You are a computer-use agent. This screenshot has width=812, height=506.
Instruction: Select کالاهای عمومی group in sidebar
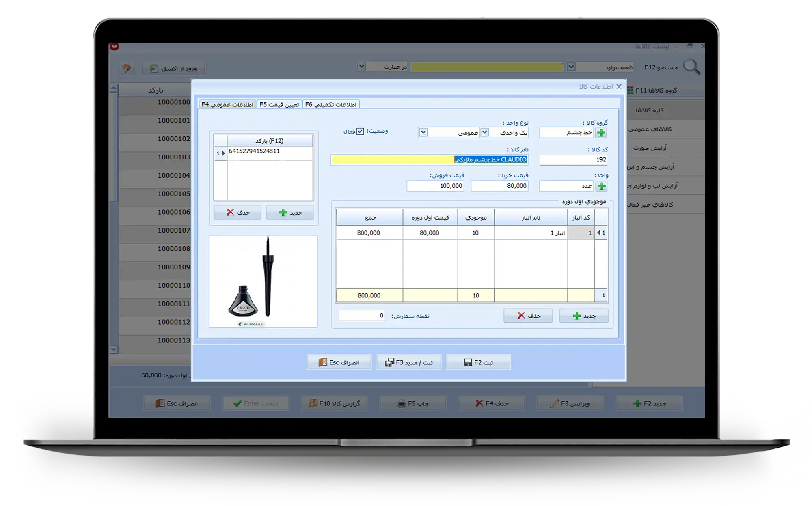666,129
